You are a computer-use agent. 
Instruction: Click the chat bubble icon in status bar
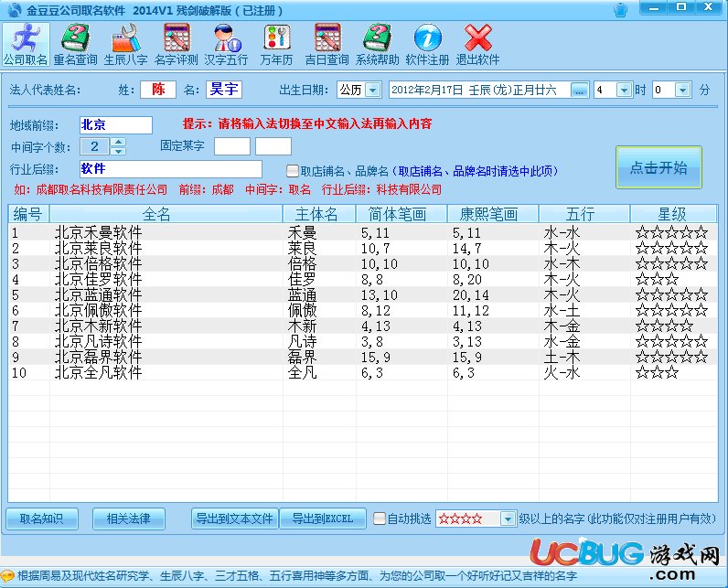tap(7, 576)
